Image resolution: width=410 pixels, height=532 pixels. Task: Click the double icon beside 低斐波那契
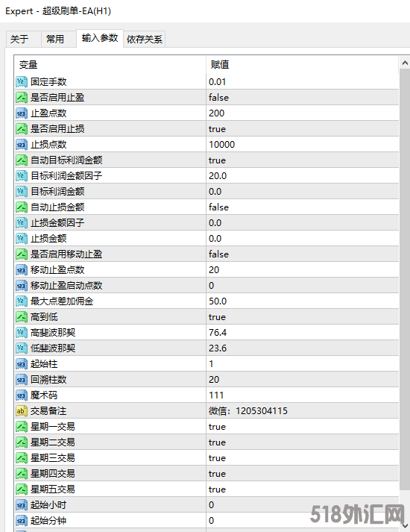(22, 348)
